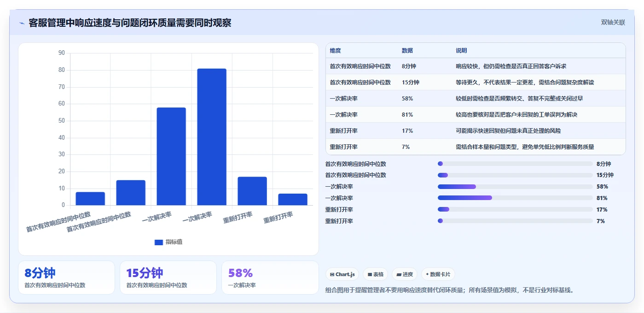Click the table data cell showing 7%

[x=406, y=147]
